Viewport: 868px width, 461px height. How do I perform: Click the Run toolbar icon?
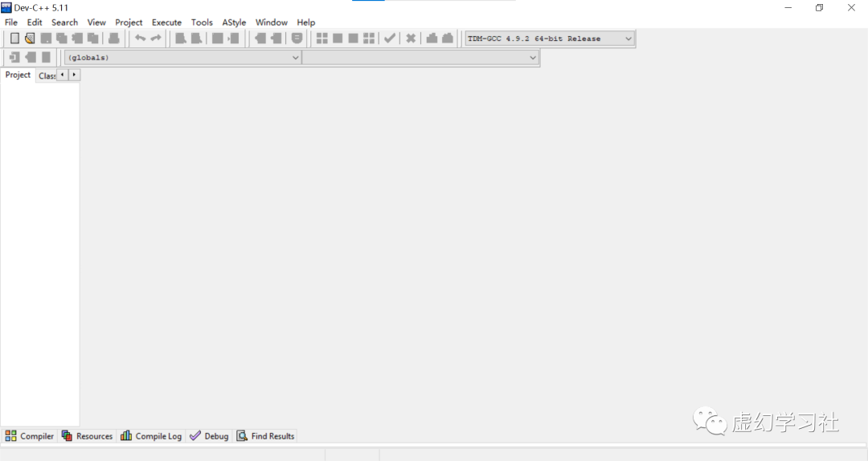(x=337, y=39)
